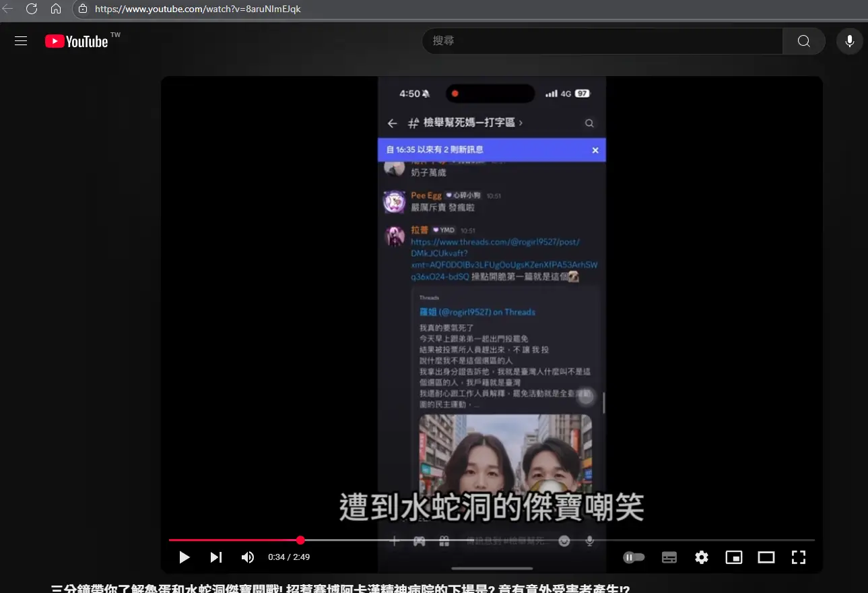Screen dimensions: 868x593
Task: Open the YouTube hamburger guide menu
Action: (x=21, y=41)
